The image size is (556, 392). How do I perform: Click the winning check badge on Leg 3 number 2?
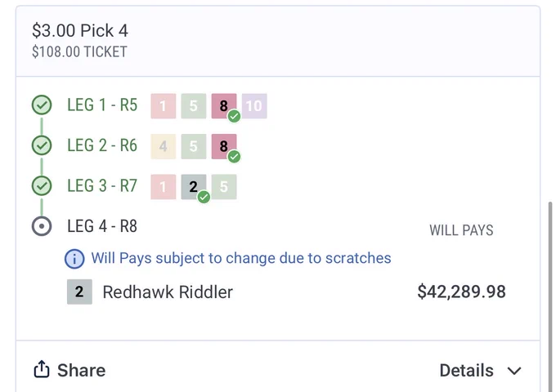click(204, 197)
